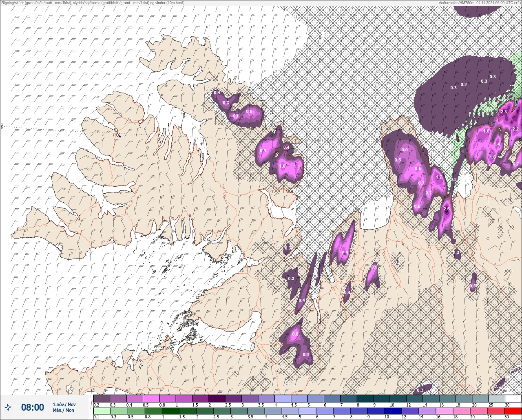Select the red 30 swatch in bottom legend row

(513, 411)
